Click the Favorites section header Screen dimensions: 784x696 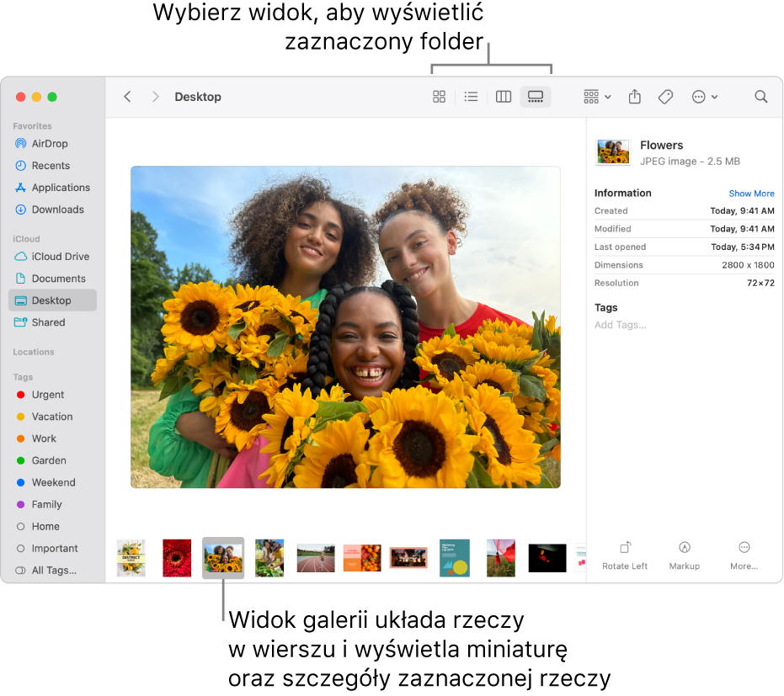(32, 126)
